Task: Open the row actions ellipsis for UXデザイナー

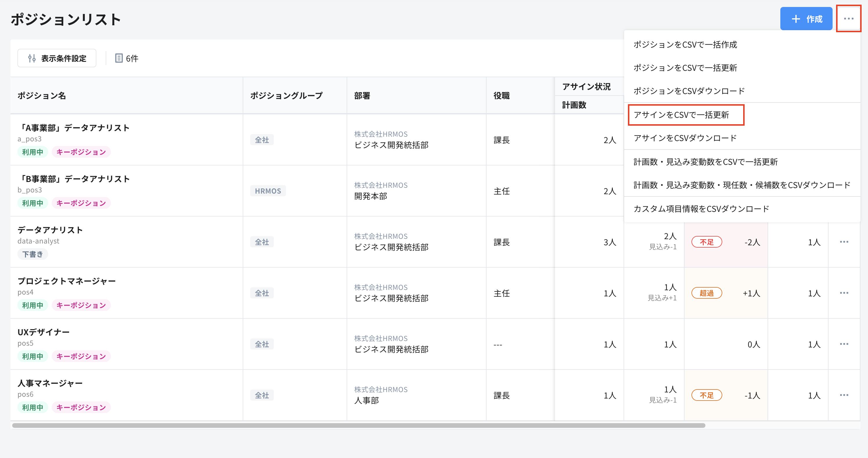Action: (845, 344)
